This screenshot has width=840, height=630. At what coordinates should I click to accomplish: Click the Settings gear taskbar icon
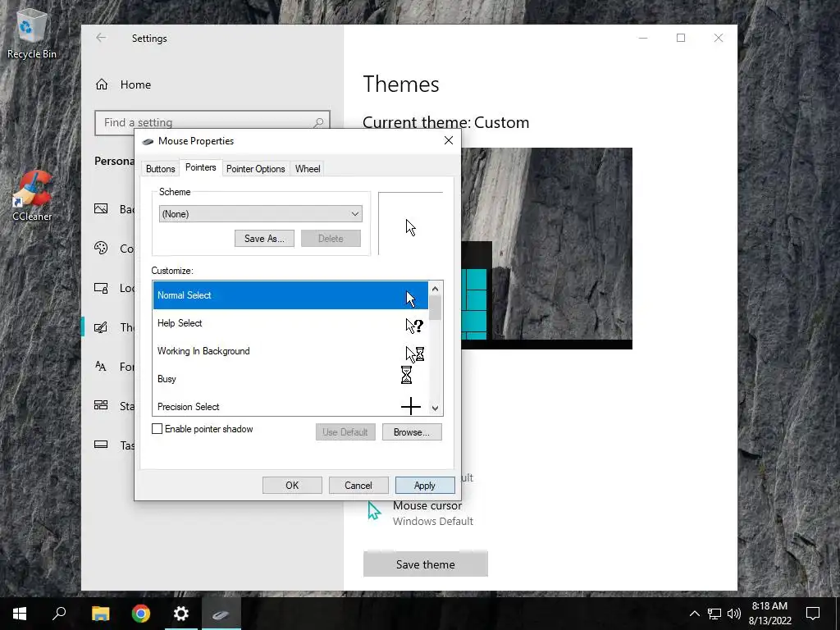pos(181,614)
